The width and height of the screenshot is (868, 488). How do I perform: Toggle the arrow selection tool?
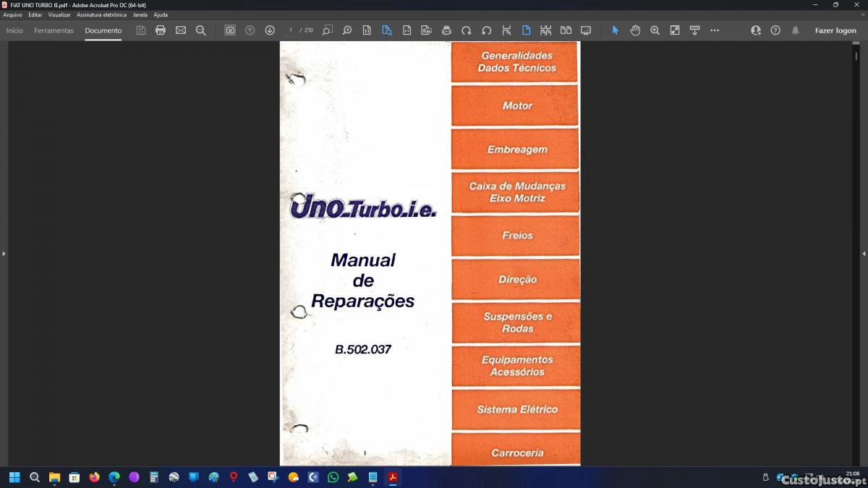coord(616,30)
